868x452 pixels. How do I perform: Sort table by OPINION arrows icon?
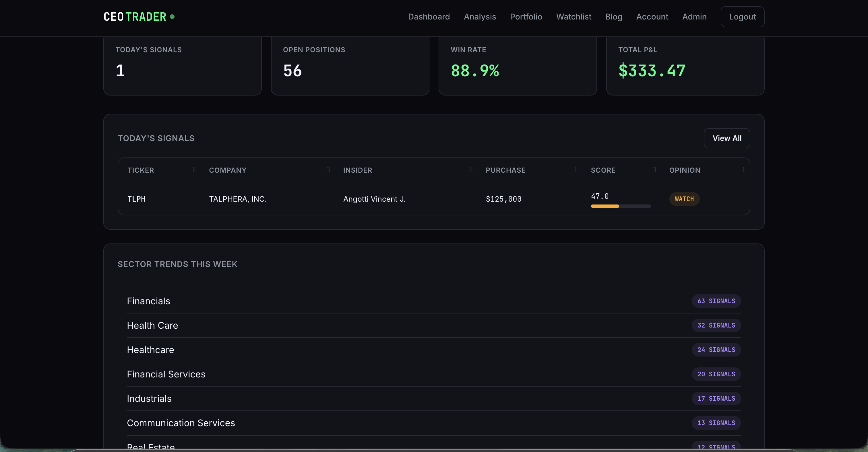pos(744,170)
